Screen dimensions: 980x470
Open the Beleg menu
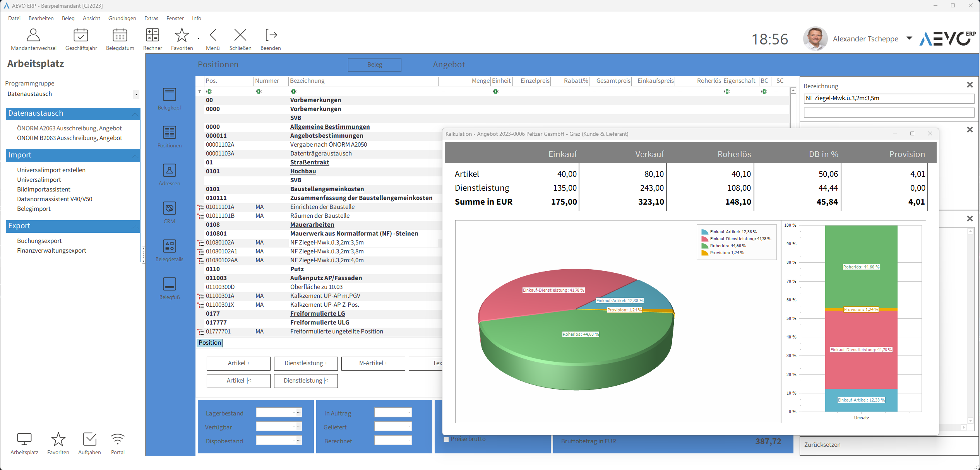point(68,18)
